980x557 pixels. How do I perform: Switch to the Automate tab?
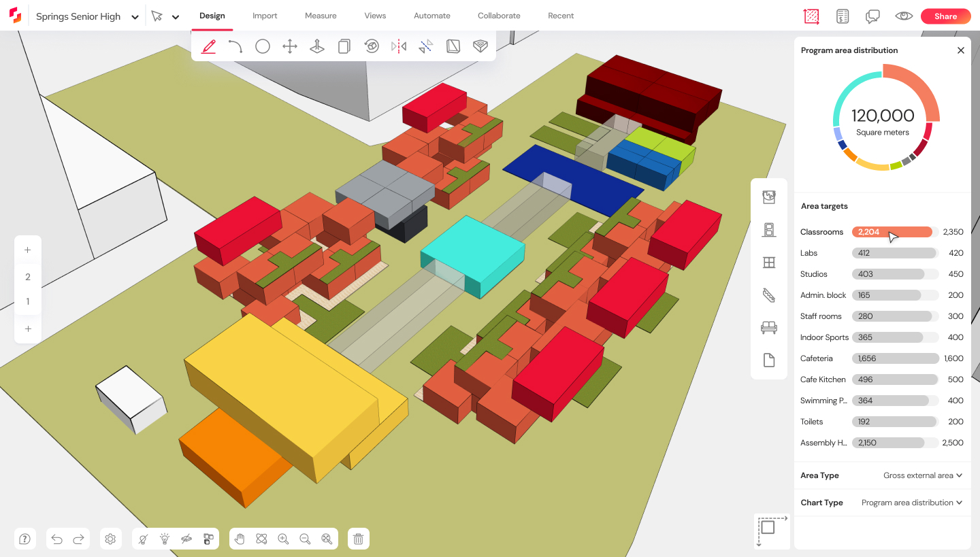pyautogui.click(x=432, y=16)
